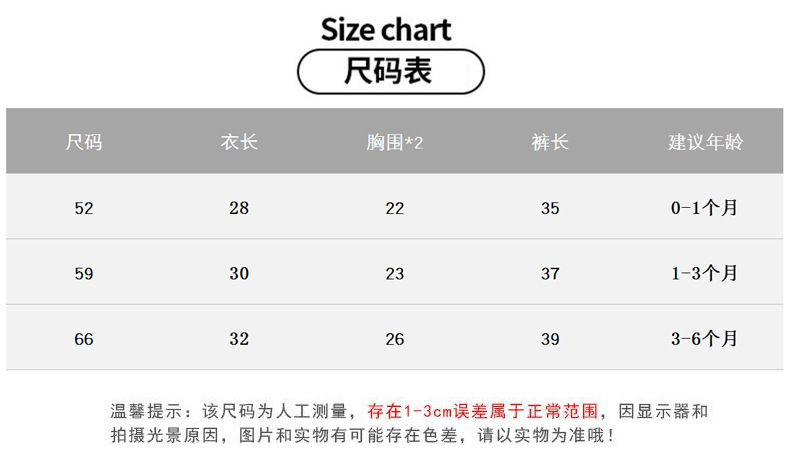This screenshot has height=474, width=790.
Task: Click the 建议年龄 column header
Action: [x=706, y=142]
